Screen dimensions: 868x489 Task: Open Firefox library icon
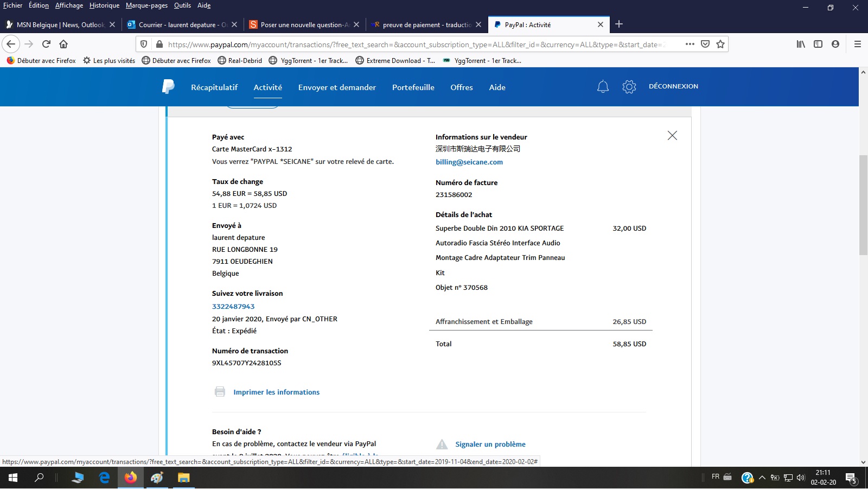coord(801,44)
